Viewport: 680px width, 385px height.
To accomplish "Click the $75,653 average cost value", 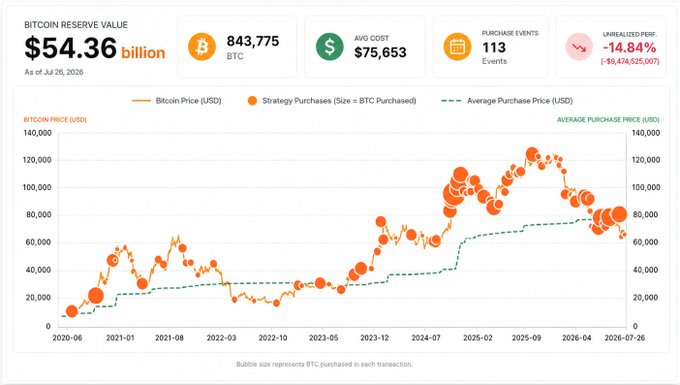I will 380,52.
